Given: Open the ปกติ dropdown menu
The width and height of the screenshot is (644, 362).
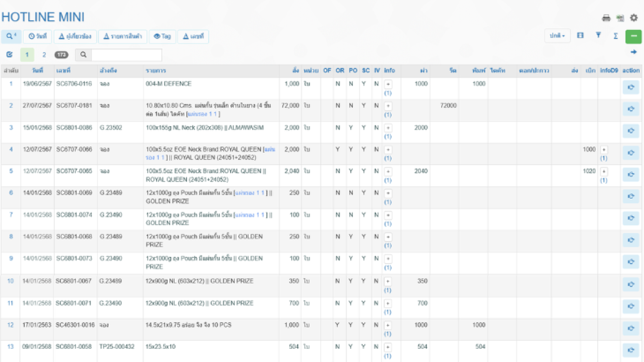Looking at the screenshot, I should 557,36.
